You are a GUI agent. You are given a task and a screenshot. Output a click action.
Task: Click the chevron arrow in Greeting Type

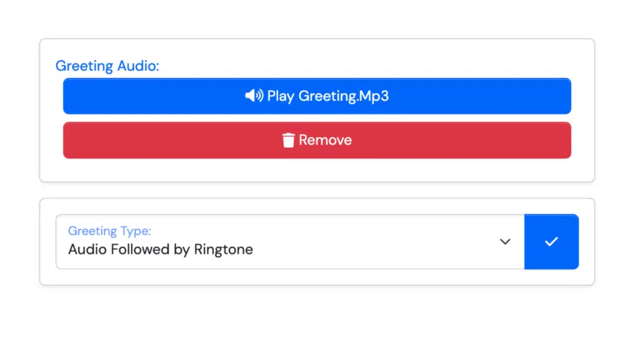coord(505,242)
